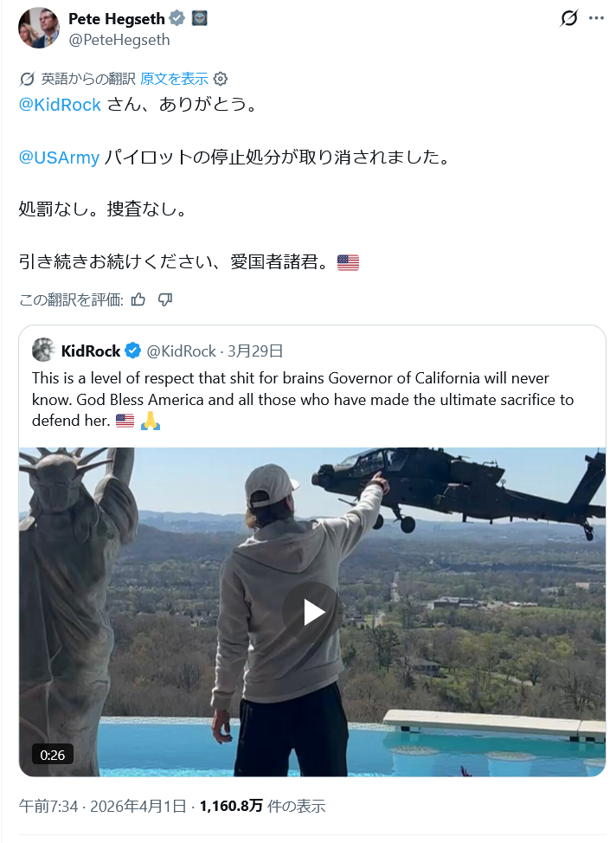This screenshot has height=843, width=616.
Task: Rate the translation with thumbs up
Action: point(138,299)
